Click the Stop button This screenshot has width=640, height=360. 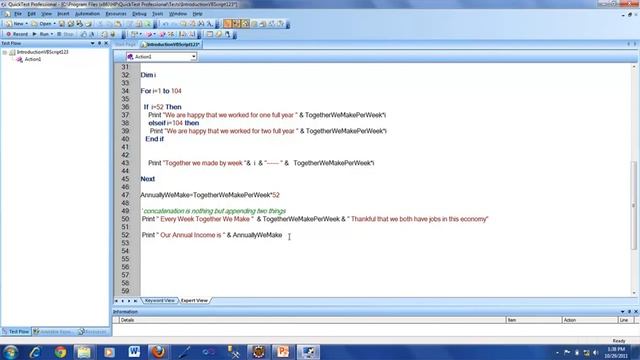point(65,34)
